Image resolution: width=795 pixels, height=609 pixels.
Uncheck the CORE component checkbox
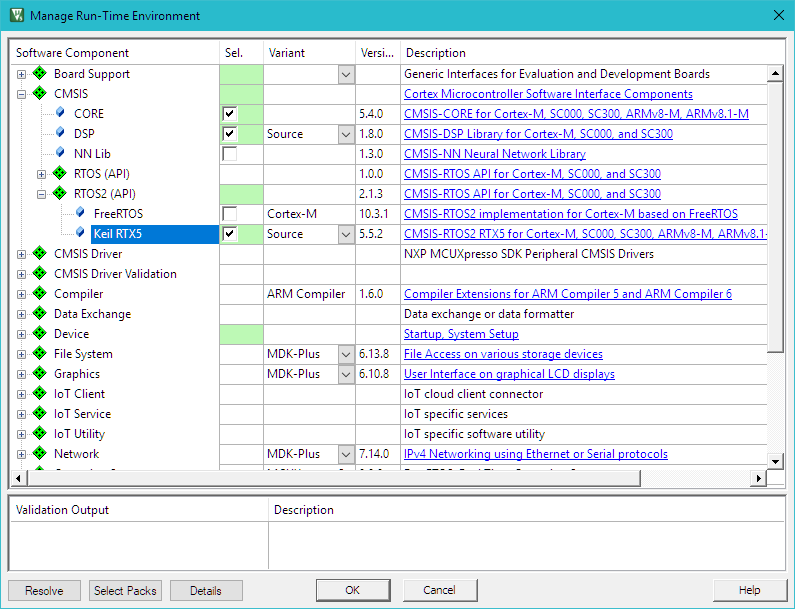click(x=230, y=114)
